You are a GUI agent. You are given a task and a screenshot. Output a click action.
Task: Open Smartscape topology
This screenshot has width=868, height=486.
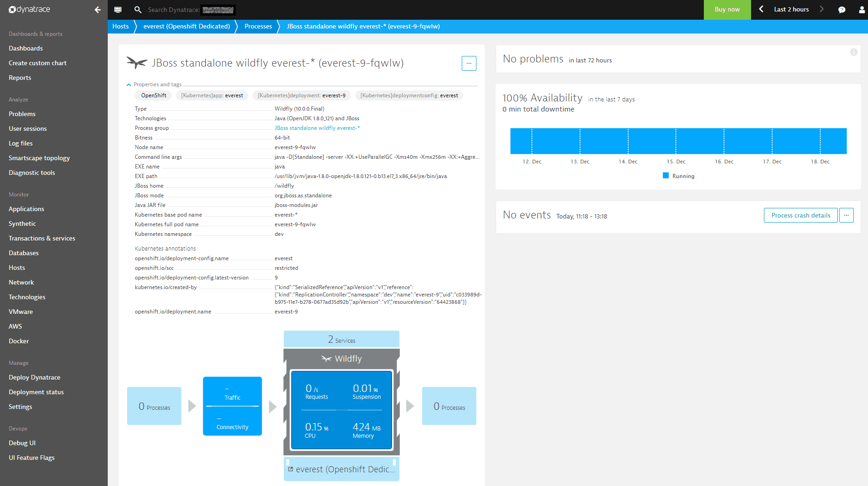[39, 158]
